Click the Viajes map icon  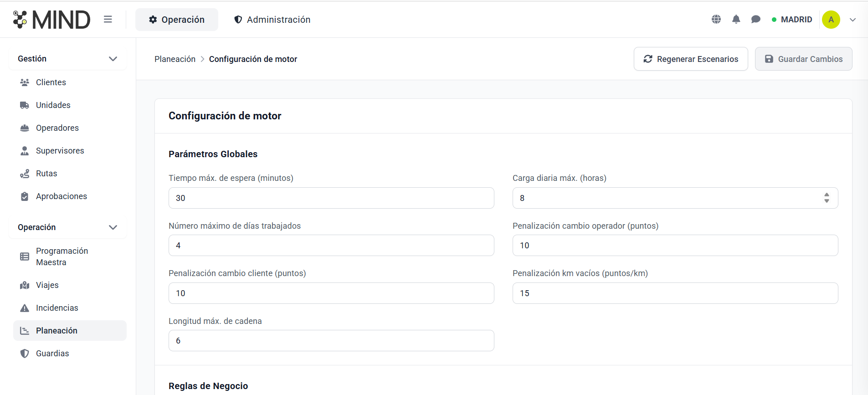(x=25, y=285)
